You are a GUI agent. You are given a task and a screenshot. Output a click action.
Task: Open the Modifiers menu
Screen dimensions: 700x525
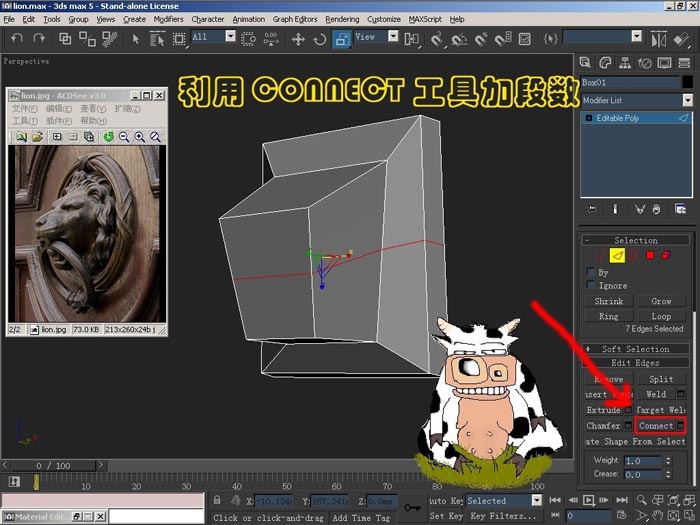click(x=168, y=19)
